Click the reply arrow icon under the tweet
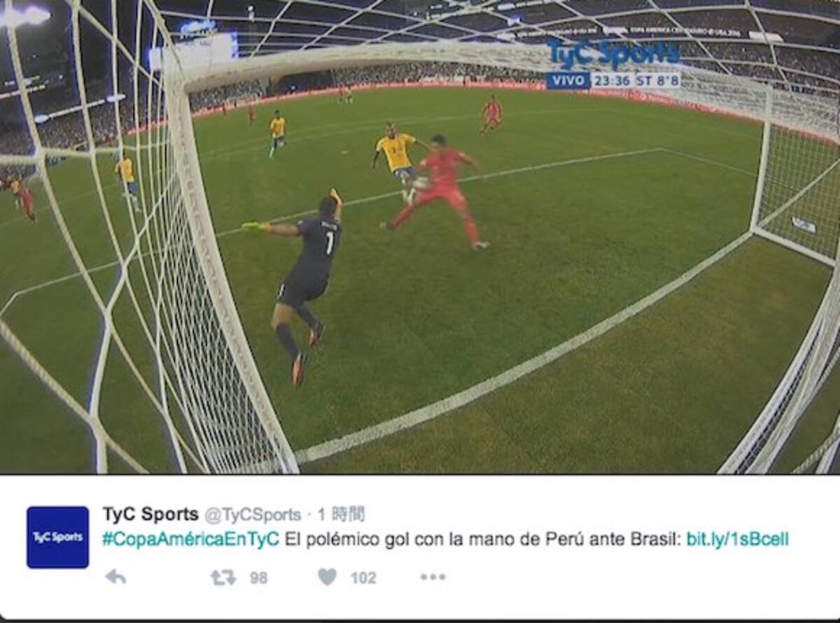Screen dimensions: 840x623 (x=115, y=577)
